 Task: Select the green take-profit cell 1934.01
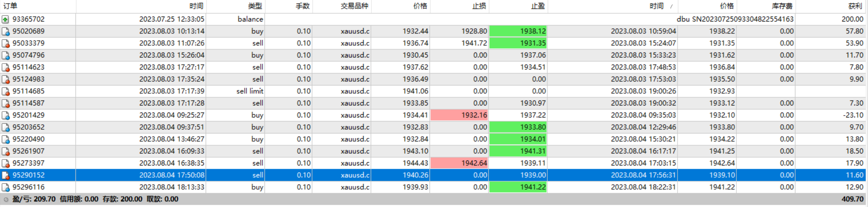pyautogui.click(x=518, y=139)
